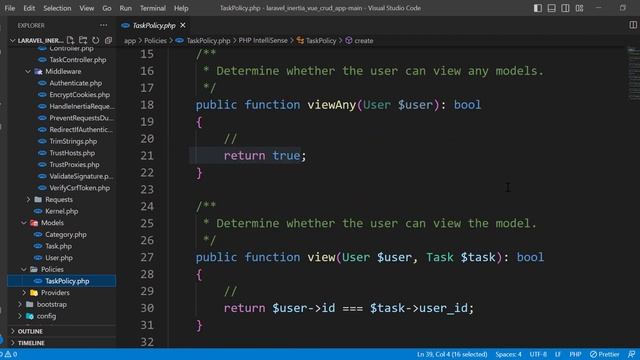Click New File icon in explorer
The height and width of the screenshot is (360, 640).
pos(71,40)
